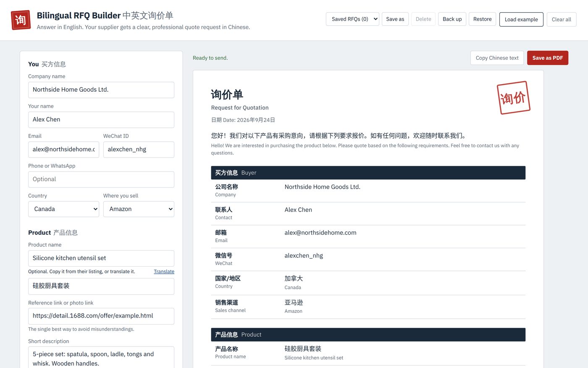Click the Restore button
The width and height of the screenshot is (588, 368).
[x=482, y=19]
